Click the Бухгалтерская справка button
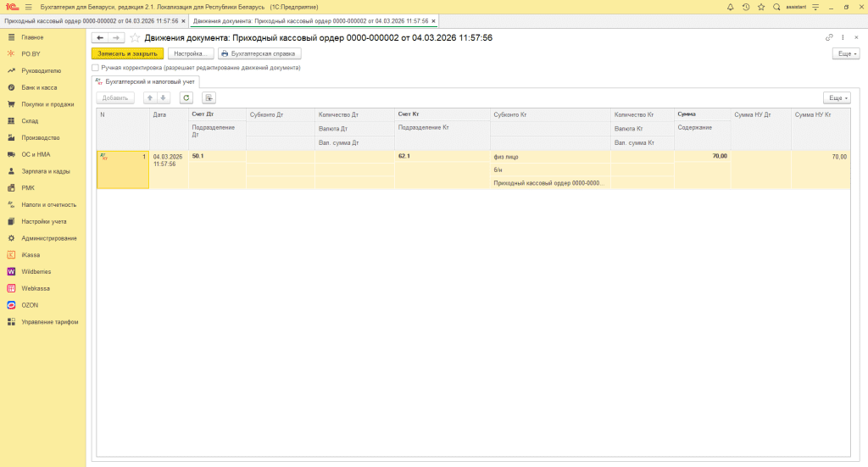868x467 pixels. coord(259,53)
